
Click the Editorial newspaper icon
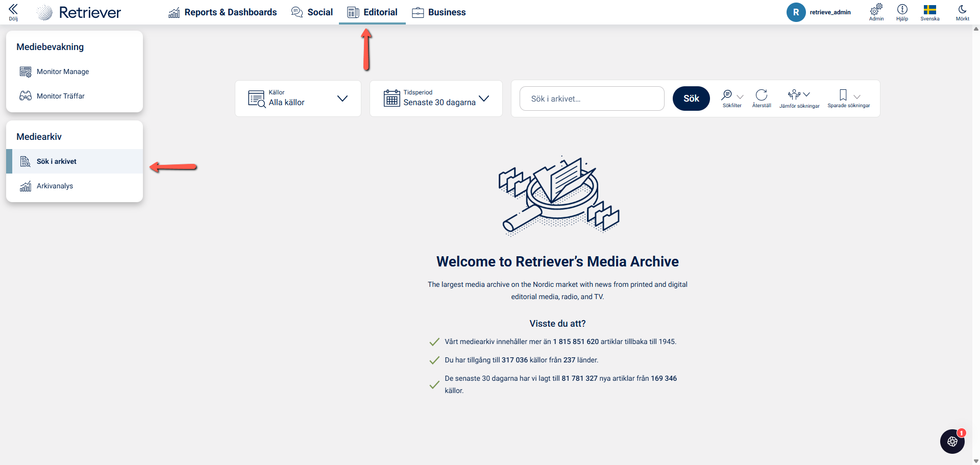coord(353,12)
